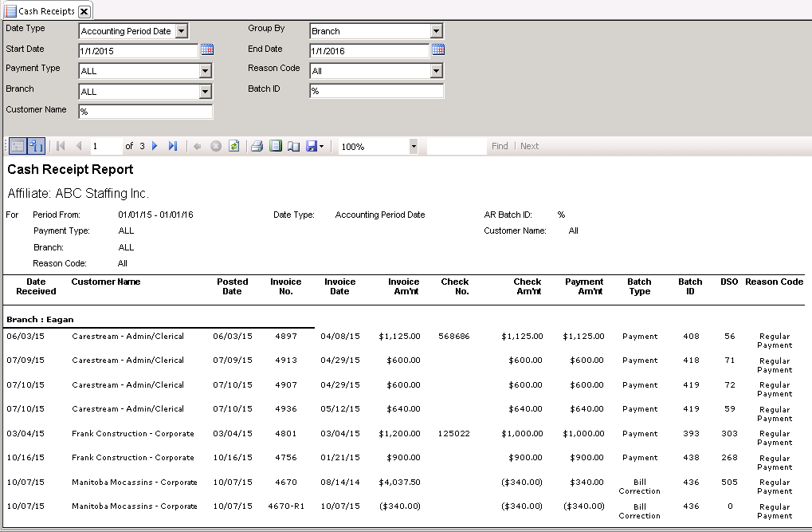Print the Cash Receipt Report

click(257, 146)
